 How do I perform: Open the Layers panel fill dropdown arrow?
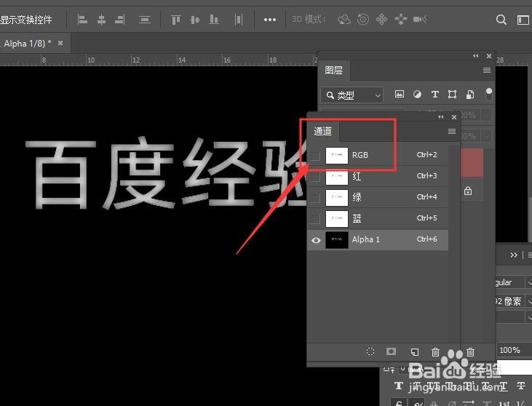pos(487,136)
